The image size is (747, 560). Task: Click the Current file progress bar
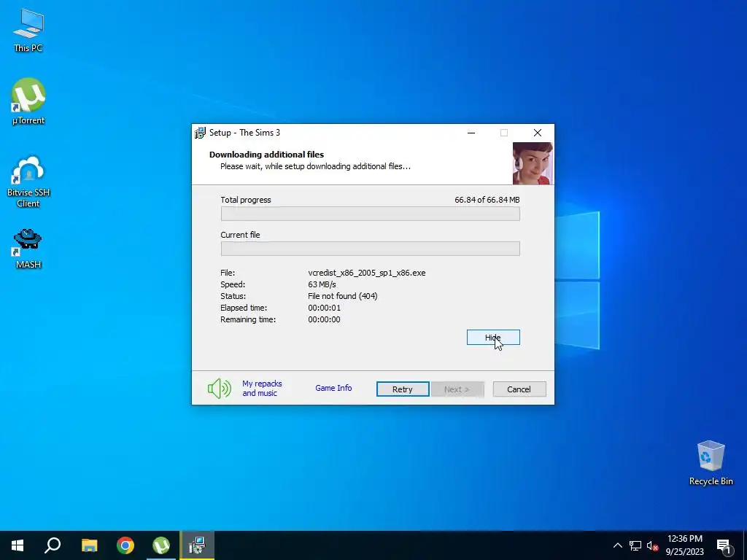[x=370, y=249]
